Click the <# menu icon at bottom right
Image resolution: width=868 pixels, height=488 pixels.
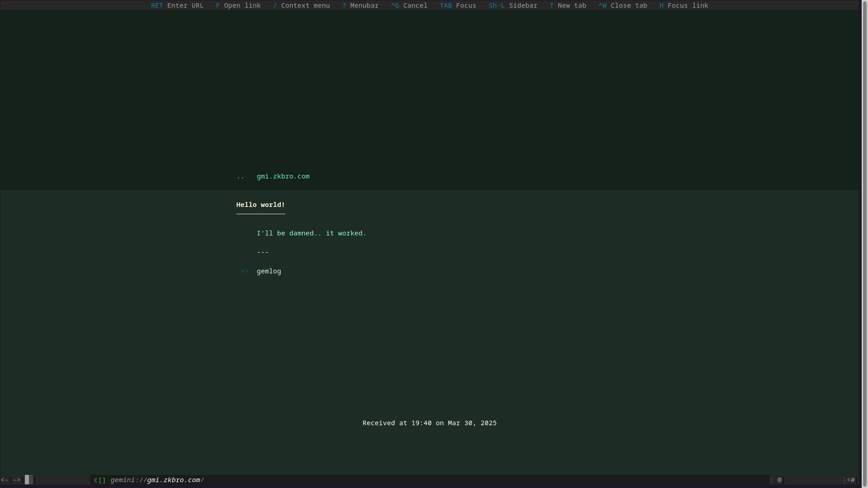pos(851,480)
